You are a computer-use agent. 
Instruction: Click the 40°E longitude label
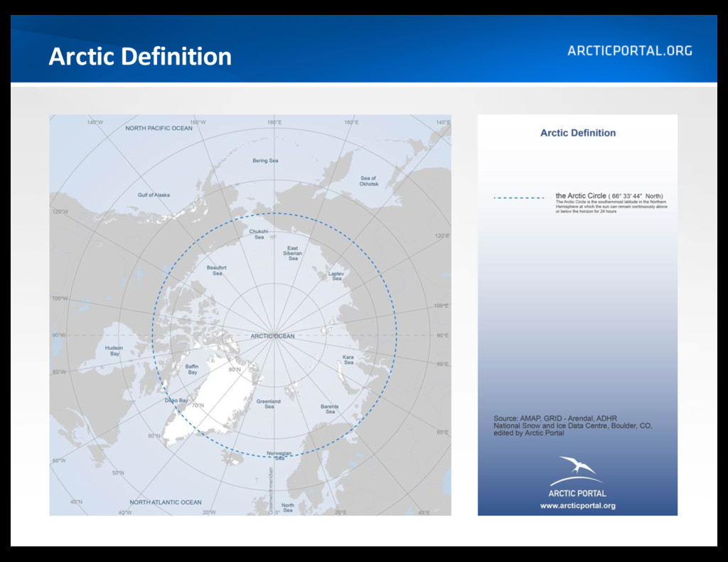424,513
